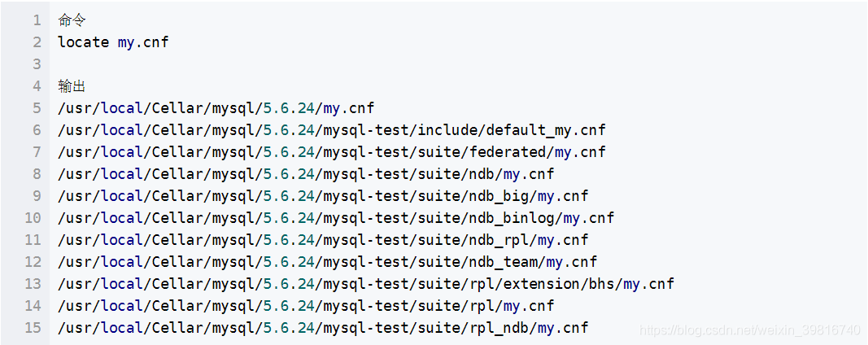Click line number 7 in the gutter
868x345 pixels.
pyautogui.click(x=37, y=151)
